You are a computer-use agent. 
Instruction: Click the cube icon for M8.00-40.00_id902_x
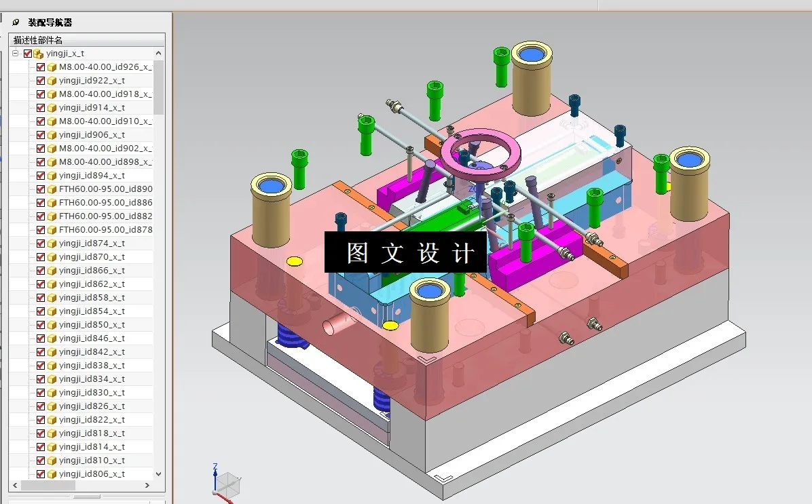tap(52, 148)
